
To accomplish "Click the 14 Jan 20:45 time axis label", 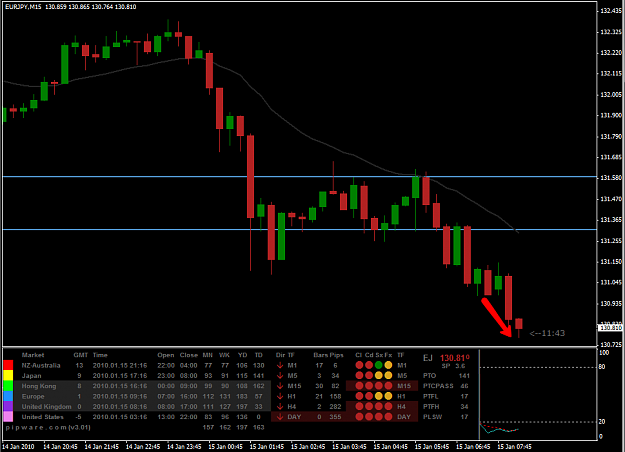I will [x=60, y=447].
